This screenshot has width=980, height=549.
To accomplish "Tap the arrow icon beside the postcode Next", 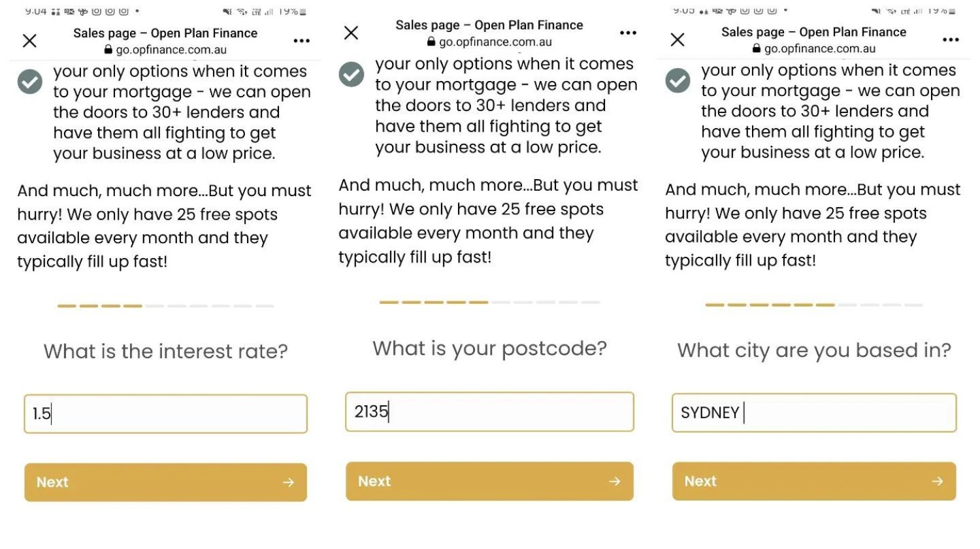I will click(614, 481).
